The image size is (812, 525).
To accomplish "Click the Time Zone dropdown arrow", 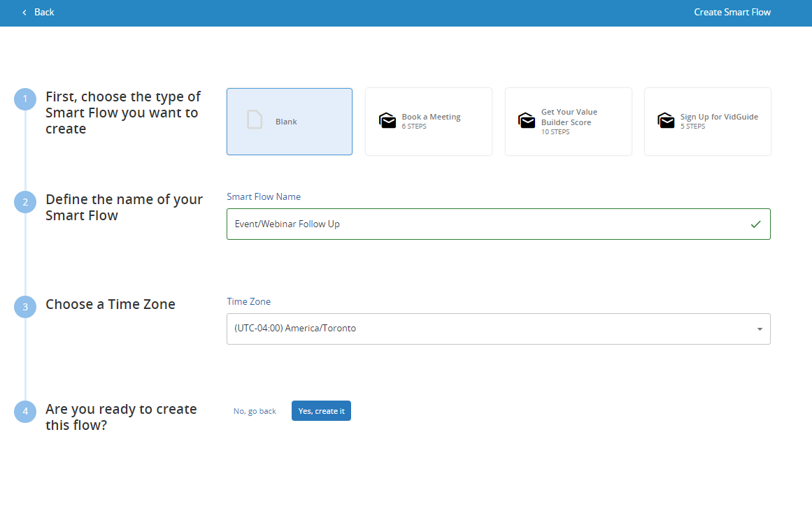I will coord(760,329).
